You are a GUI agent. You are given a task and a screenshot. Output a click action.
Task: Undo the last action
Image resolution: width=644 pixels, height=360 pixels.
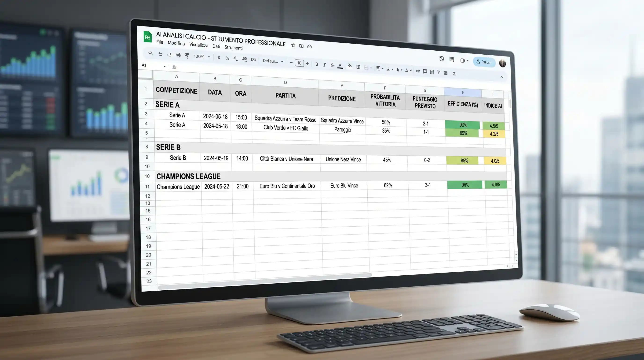click(x=160, y=54)
